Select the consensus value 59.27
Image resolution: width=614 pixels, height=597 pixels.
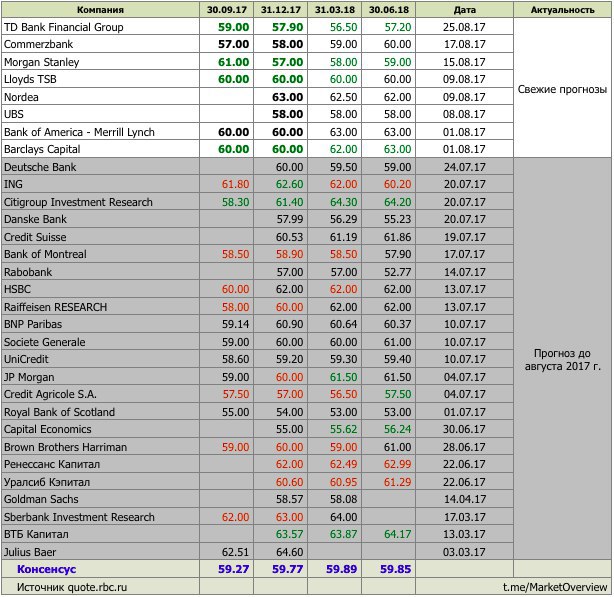click(x=233, y=570)
